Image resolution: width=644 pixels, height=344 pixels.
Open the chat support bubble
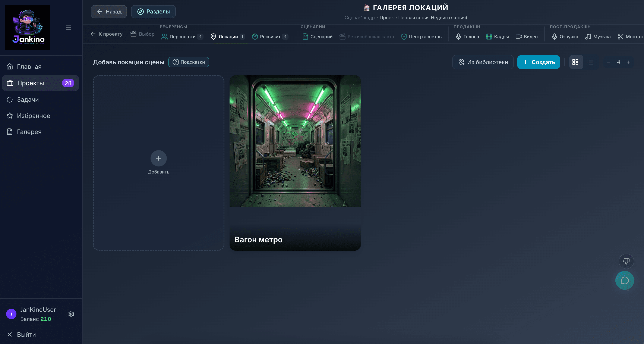(x=625, y=280)
